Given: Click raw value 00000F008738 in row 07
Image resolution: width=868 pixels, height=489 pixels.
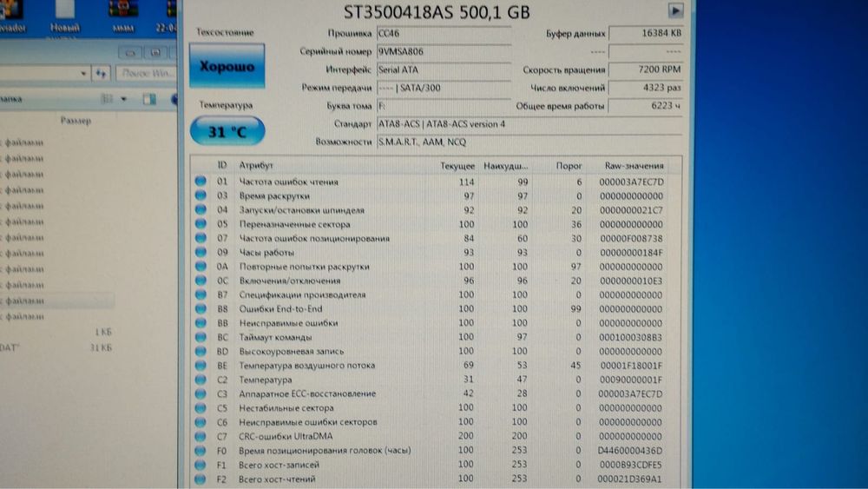Looking at the screenshot, I should [631, 239].
